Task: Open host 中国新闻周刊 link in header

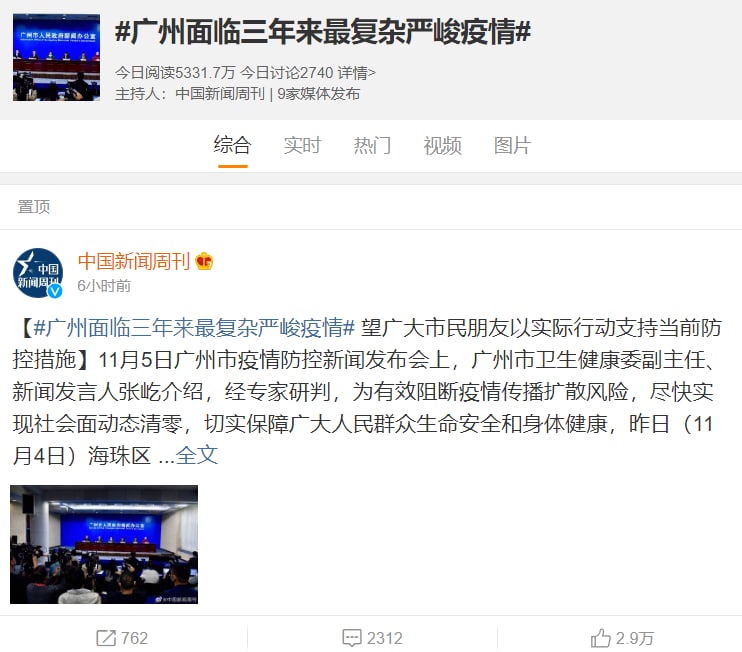Action: (x=220, y=93)
